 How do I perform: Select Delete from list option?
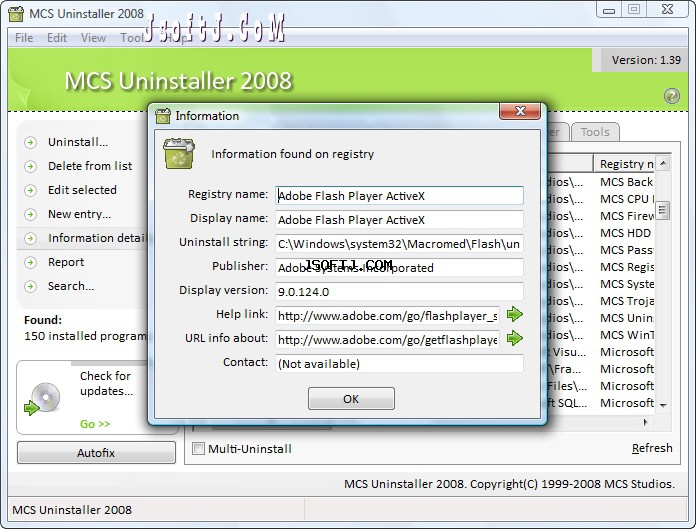point(90,166)
